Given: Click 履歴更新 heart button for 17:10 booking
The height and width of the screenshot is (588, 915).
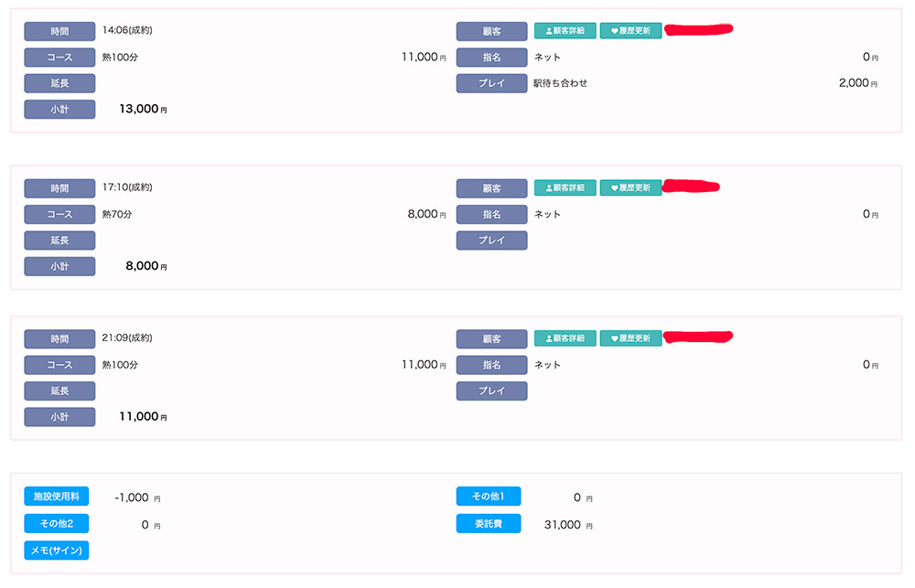Looking at the screenshot, I should point(630,187).
